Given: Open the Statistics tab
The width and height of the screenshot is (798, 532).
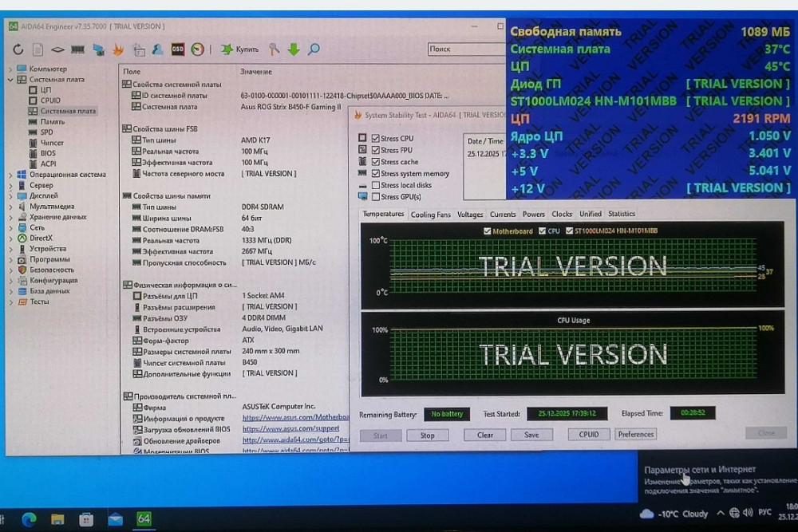Looking at the screenshot, I should (622, 214).
